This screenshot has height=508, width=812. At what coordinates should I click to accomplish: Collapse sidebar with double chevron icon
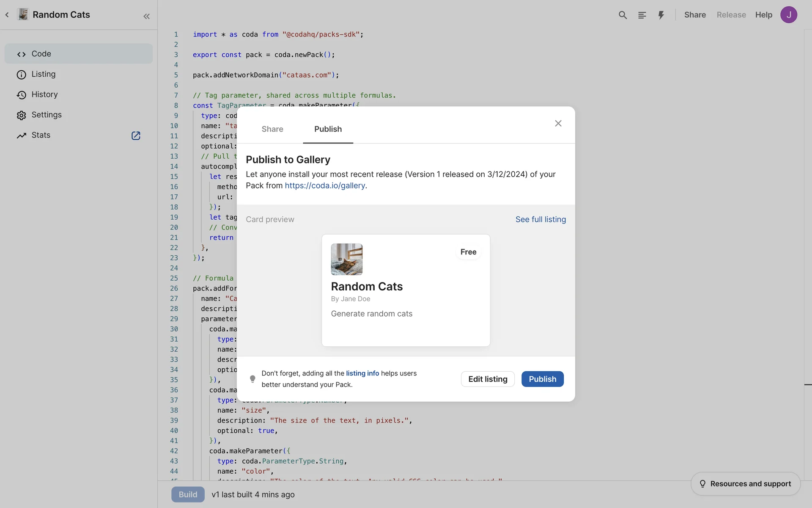pyautogui.click(x=146, y=17)
